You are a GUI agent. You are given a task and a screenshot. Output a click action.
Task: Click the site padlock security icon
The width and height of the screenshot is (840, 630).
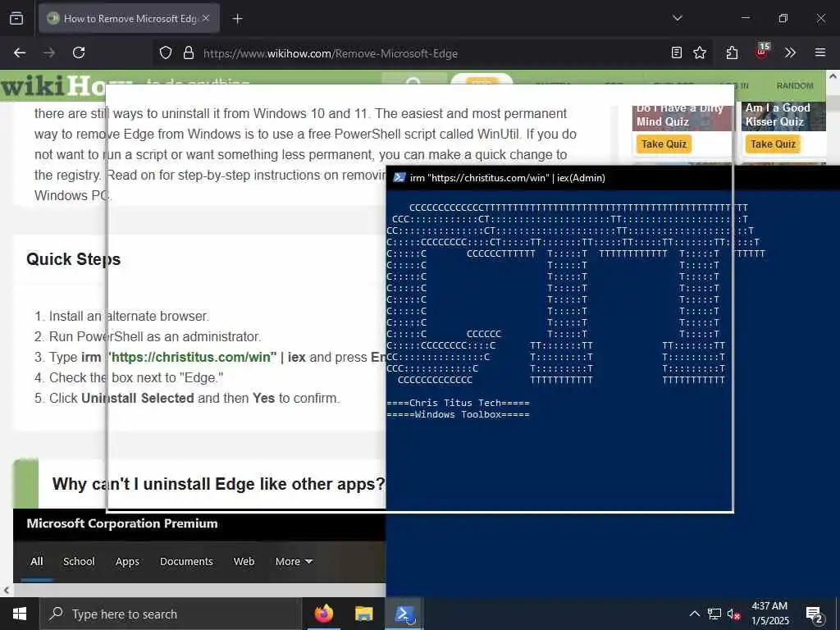coord(189,53)
